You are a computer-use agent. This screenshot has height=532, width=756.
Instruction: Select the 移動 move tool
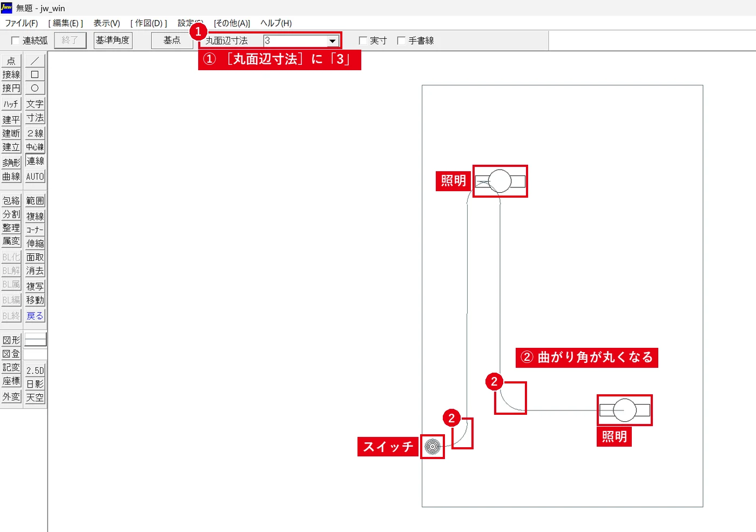point(35,300)
